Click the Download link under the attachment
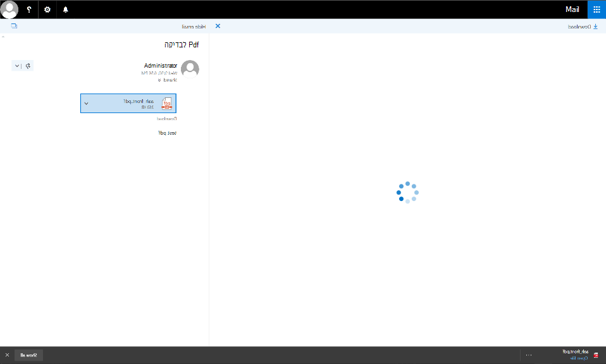Image resolution: width=606 pixels, height=364 pixels. (166, 119)
